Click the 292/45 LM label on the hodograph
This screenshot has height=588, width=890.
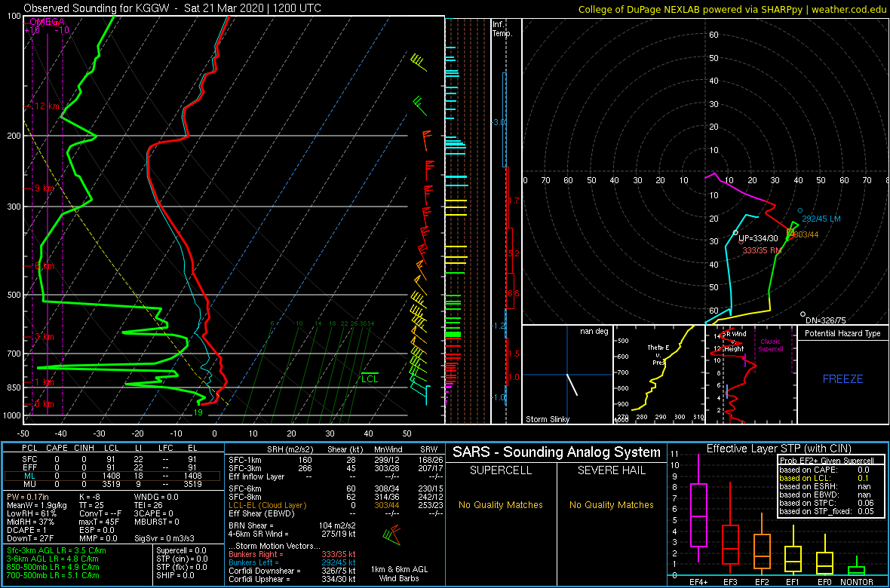click(x=821, y=219)
